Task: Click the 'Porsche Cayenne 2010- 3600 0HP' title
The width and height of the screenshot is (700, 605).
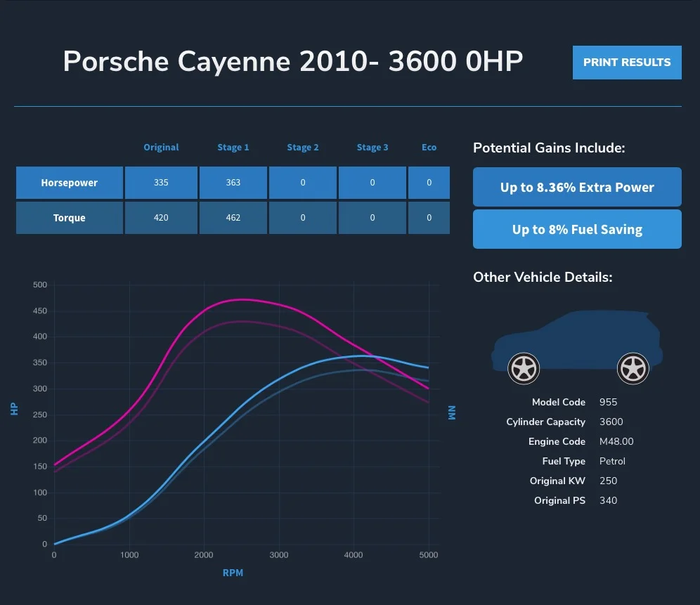Action: coord(292,61)
